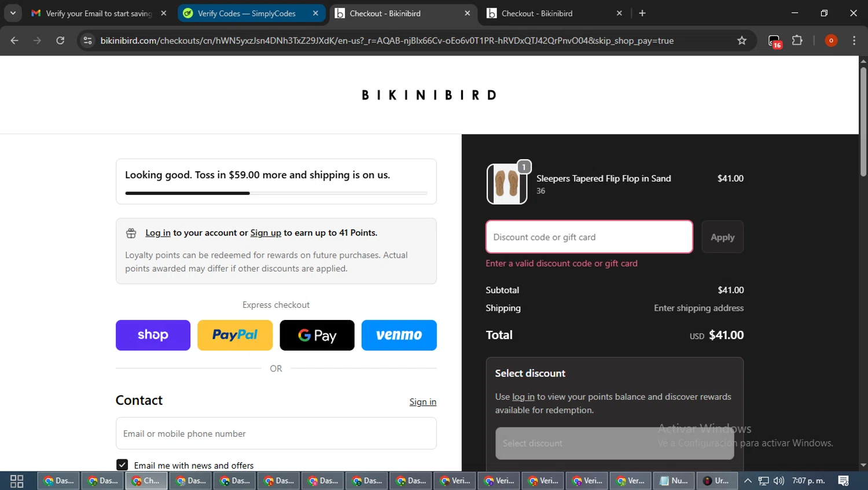Follow the Log in link for loyalty points

(158, 233)
